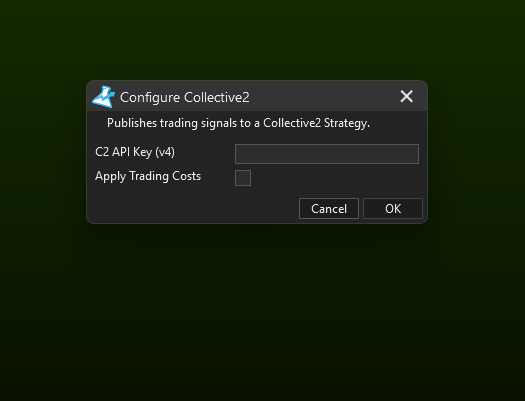
Task: Click the blue flask logo in title bar
Action: pos(103,97)
